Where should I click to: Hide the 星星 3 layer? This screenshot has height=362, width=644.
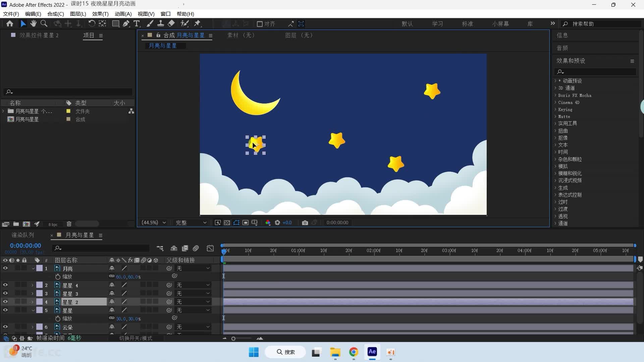click(x=5, y=293)
